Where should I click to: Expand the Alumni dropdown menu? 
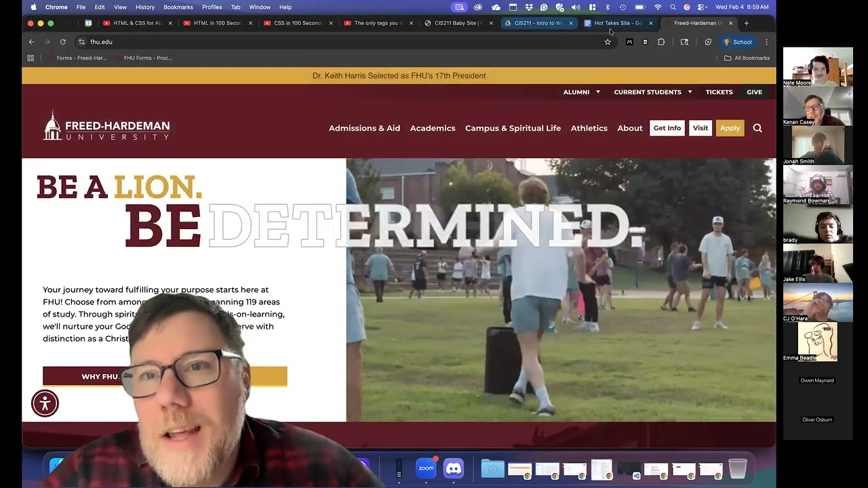pyautogui.click(x=582, y=92)
